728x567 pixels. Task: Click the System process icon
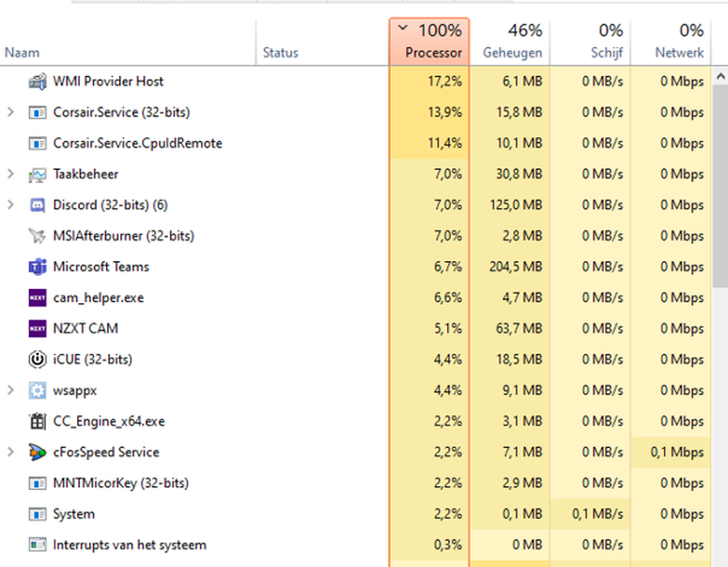(x=38, y=514)
